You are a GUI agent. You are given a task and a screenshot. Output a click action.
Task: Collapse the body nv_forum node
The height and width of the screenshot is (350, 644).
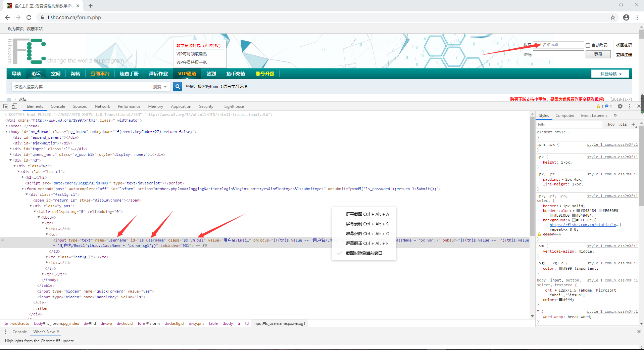(x=6, y=132)
